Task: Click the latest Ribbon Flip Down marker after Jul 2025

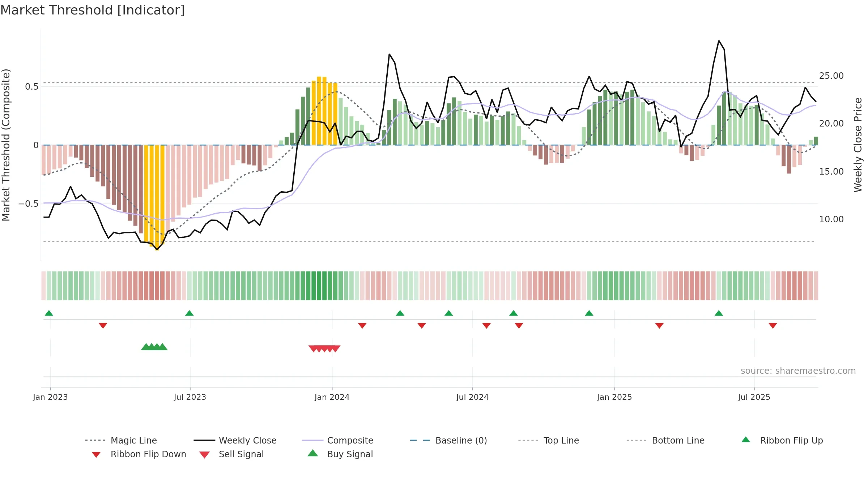Action: [x=773, y=326]
